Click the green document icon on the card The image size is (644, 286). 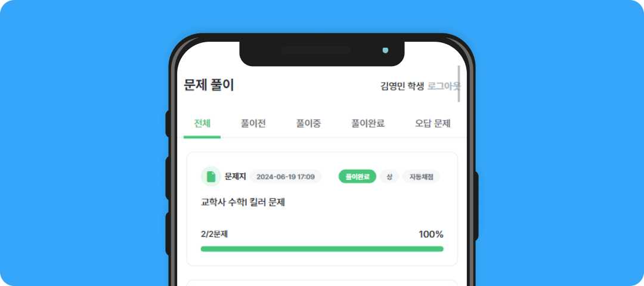point(210,176)
